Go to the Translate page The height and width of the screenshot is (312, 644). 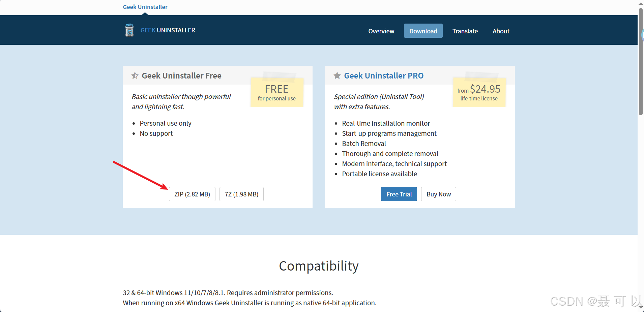465,31
